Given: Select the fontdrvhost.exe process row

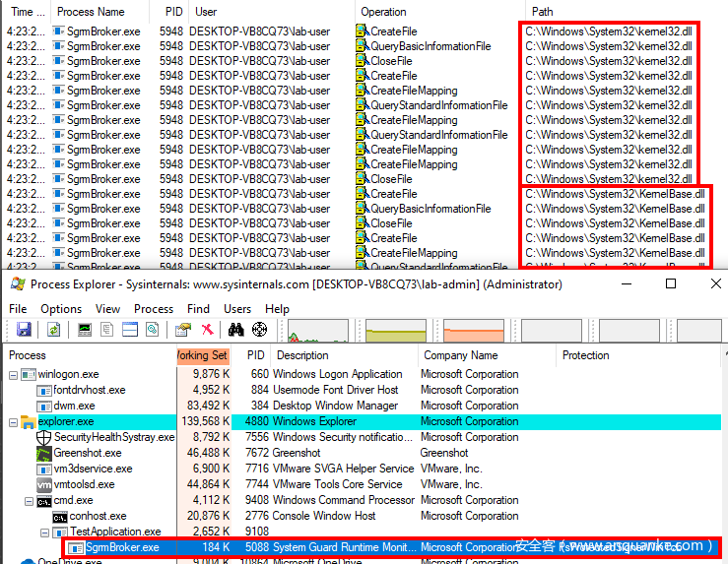Looking at the screenshot, I should (363, 390).
